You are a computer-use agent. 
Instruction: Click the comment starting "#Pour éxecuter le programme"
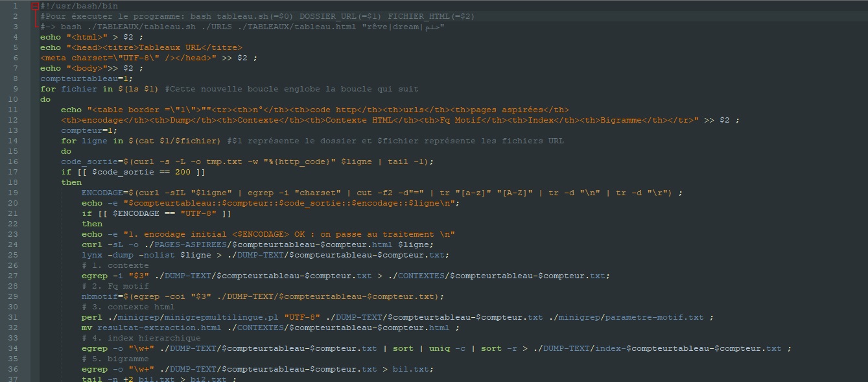(x=256, y=16)
